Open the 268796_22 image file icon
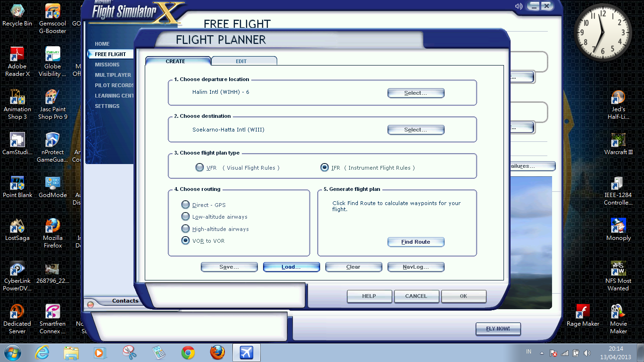The width and height of the screenshot is (644, 362). click(52, 272)
